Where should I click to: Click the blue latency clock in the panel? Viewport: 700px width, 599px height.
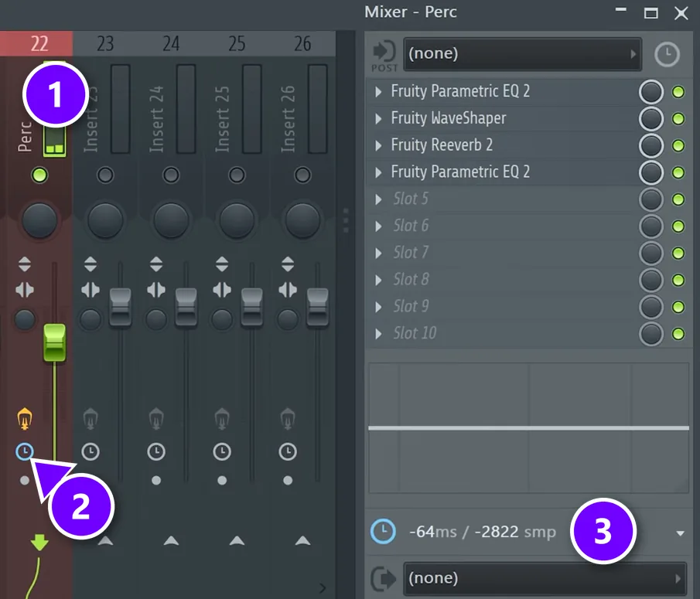coord(383,531)
